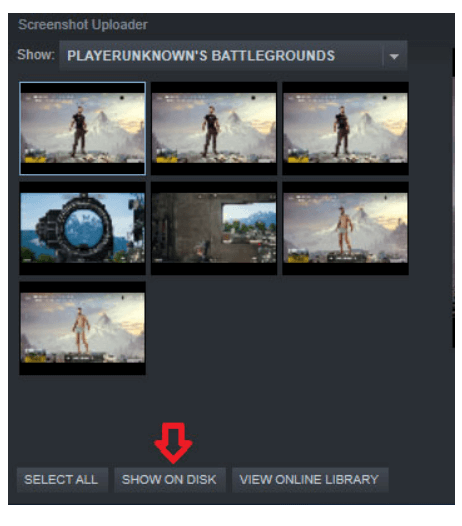Image resolution: width=462 pixels, height=526 pixels.
Task: Select the third clothed character lobby thumbnail
Action: [346, 128]
